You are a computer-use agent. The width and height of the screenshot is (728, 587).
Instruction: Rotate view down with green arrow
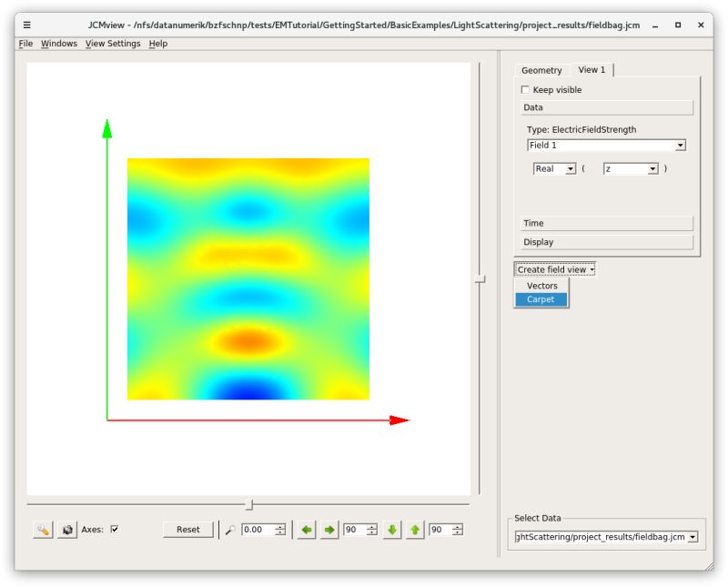point(392,530)
